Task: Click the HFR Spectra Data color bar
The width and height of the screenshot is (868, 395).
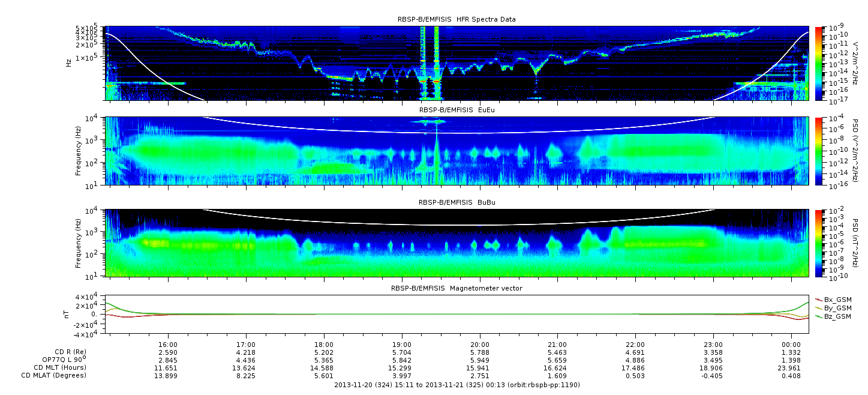Action: [819, 62]
